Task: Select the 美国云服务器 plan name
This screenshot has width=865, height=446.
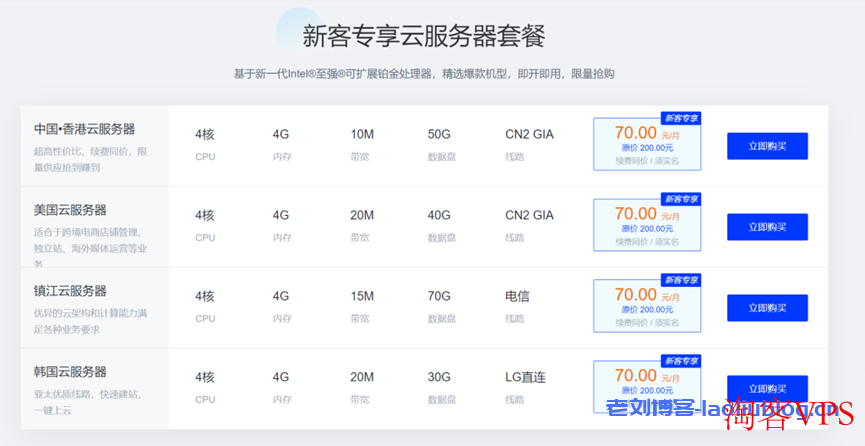Action: (70, 210)
